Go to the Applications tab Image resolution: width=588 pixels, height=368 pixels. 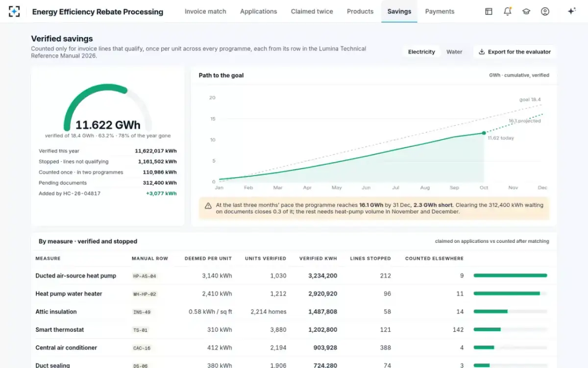coord(258,11)
